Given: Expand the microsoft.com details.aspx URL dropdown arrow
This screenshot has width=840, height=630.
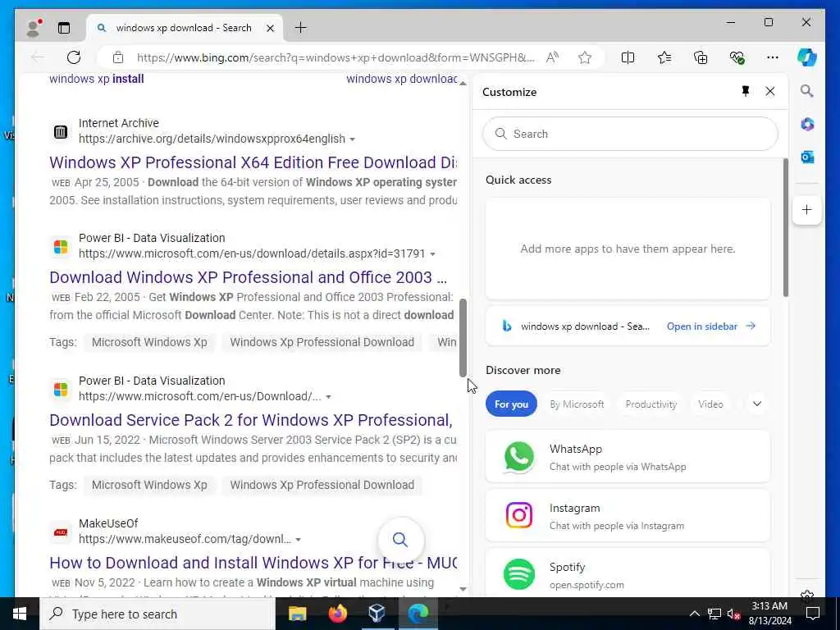Looking at the screenshot, I should (x=432, y=254).
